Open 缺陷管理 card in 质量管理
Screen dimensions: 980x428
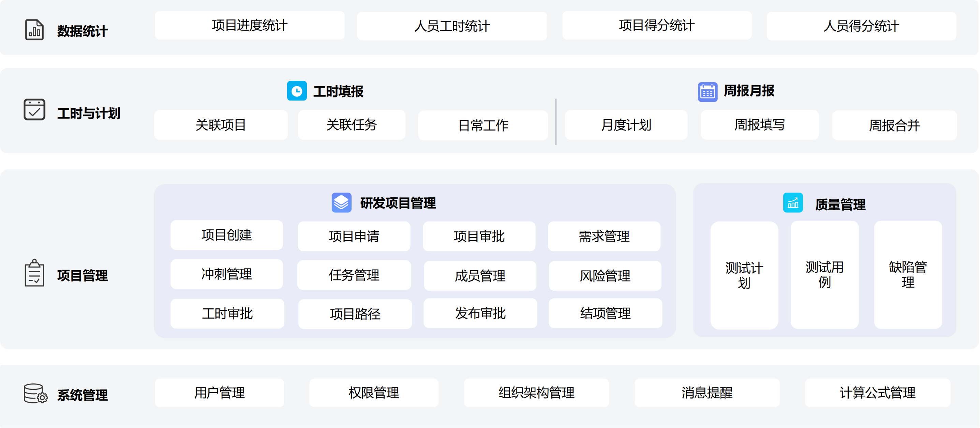tap(908, 275)
